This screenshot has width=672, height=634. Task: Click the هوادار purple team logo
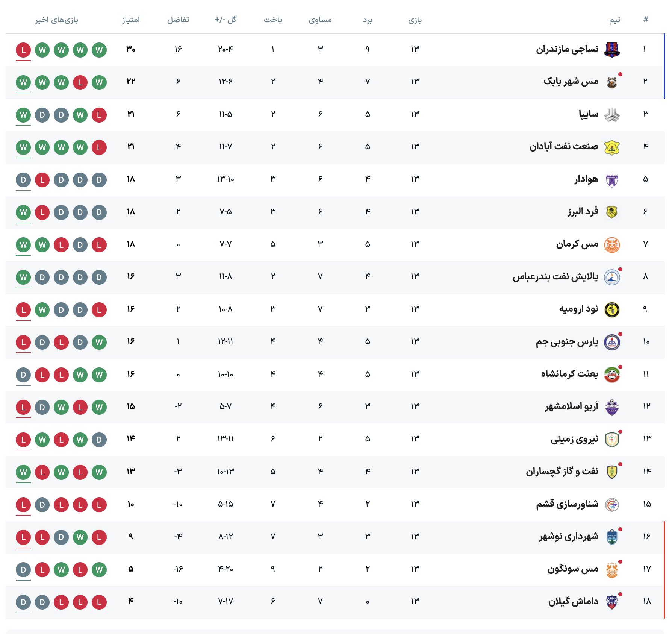611,180
